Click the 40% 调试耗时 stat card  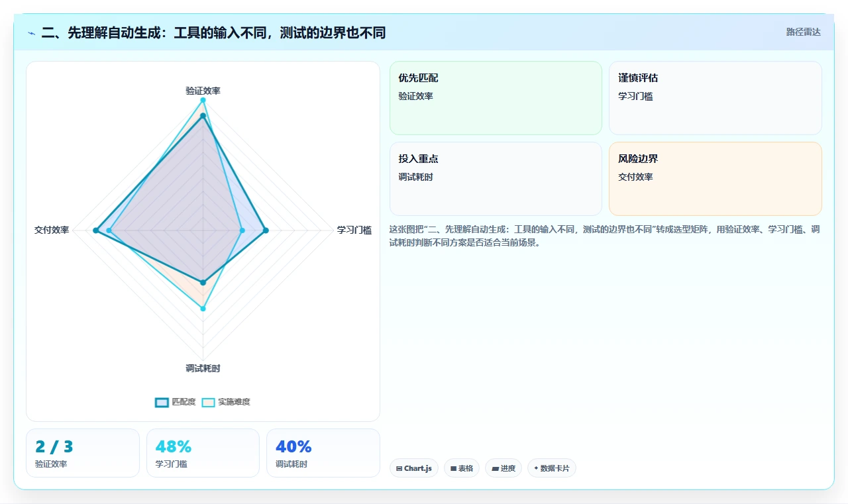pos(323,453)
